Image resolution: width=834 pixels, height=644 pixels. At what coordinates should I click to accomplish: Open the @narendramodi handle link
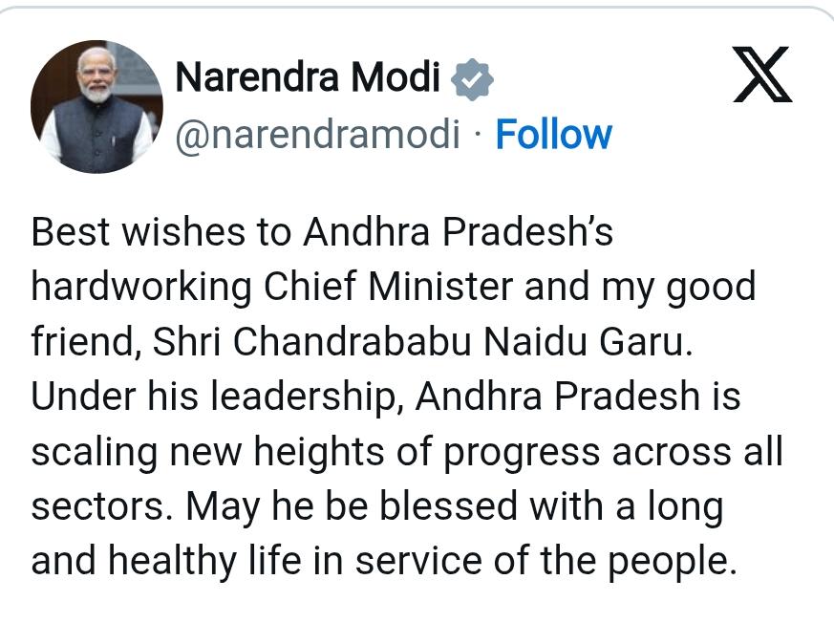point(317,135)
